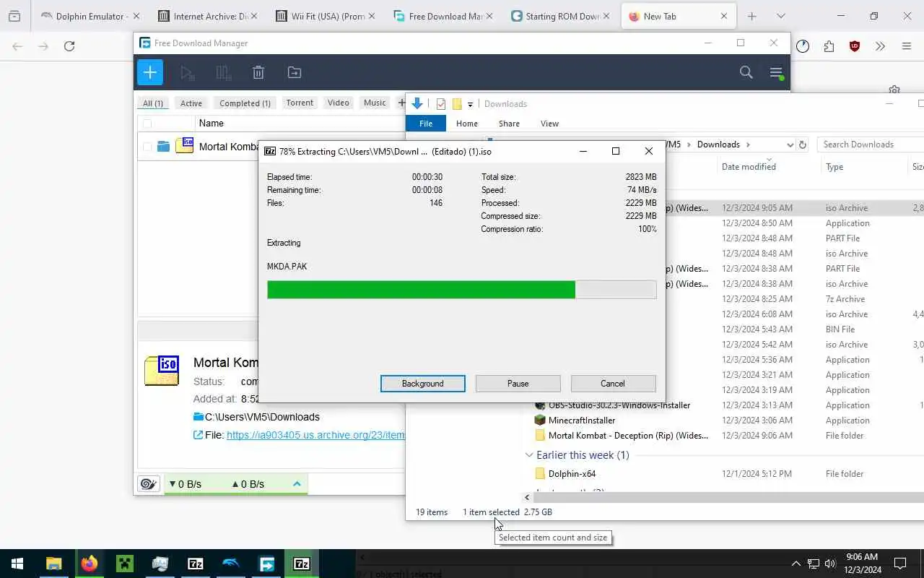Click the Explorer quick access properties checkmark icon
This screenshot has height=578, width=924.
tap(441, 104)
